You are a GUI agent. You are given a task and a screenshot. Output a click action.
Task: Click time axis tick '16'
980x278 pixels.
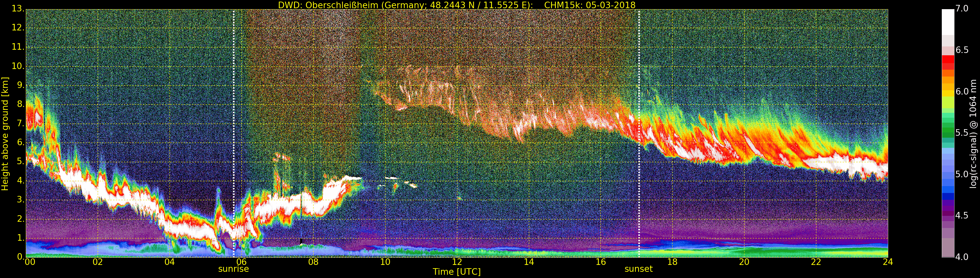[x=601, y=262]
